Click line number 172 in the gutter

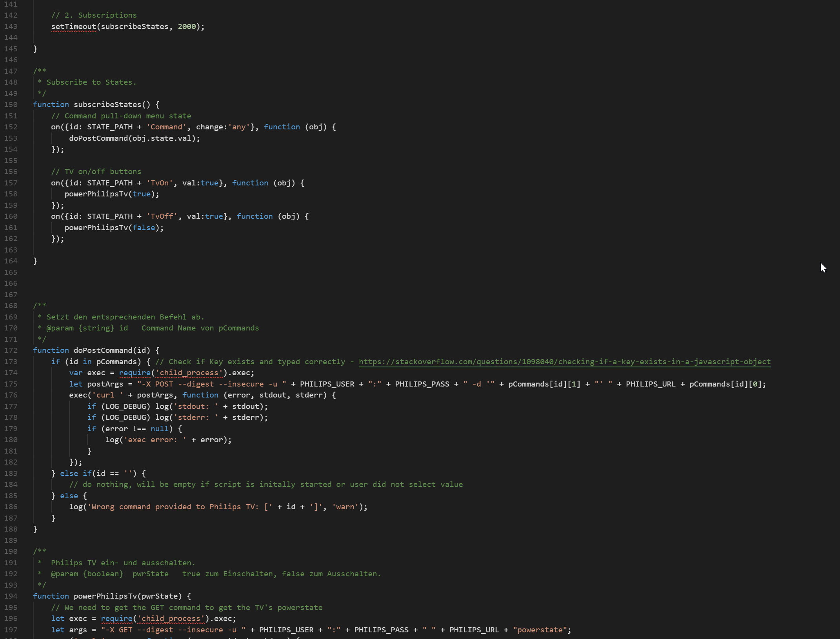tap(11, 350)
